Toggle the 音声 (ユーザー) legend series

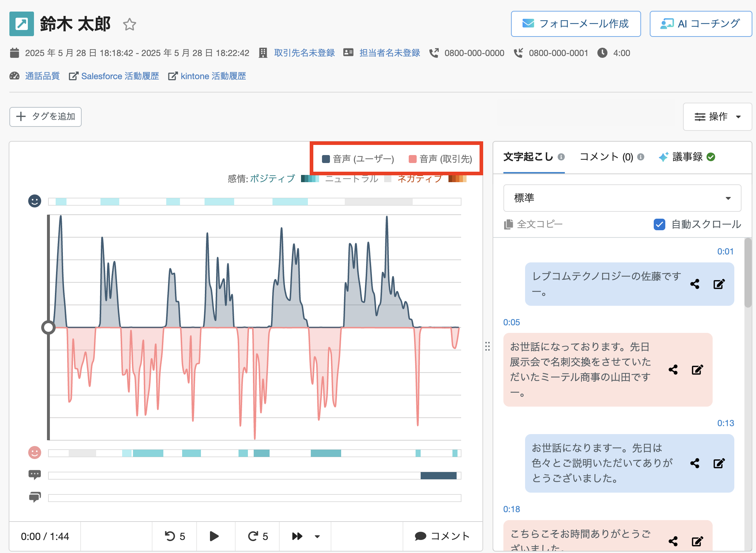(x=358, y=159)
